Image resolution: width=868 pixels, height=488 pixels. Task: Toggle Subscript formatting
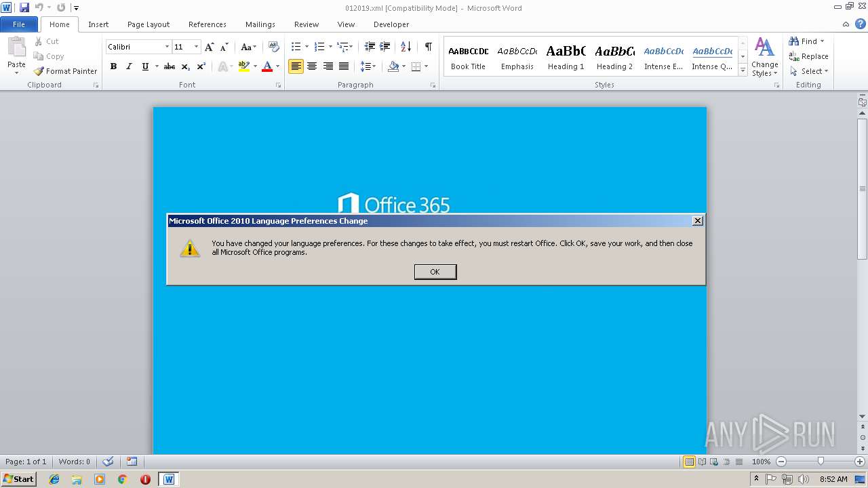(185, 66)
